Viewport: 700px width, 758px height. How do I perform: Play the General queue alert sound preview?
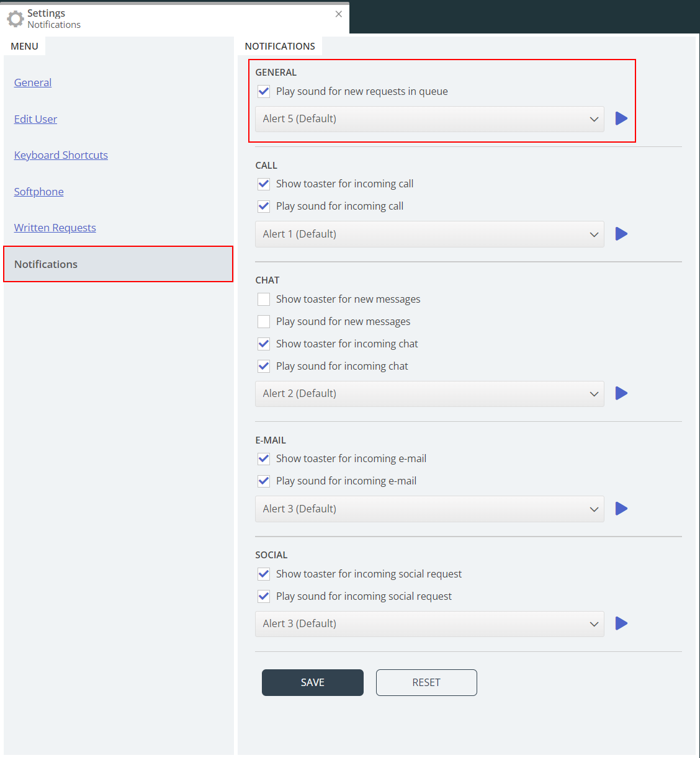tap(621, 118)
